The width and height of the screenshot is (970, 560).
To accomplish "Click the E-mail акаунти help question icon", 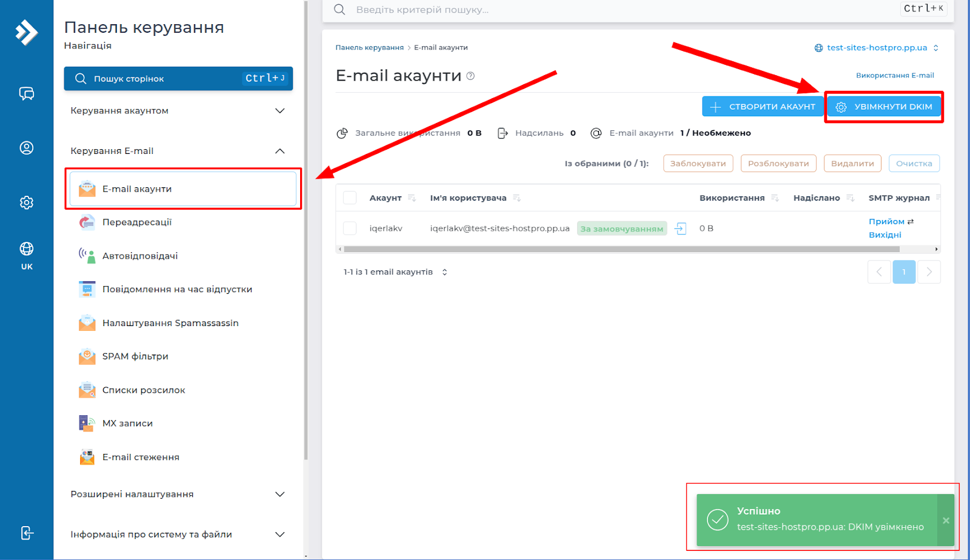I will pyautogui.click(x=470, y=76).
